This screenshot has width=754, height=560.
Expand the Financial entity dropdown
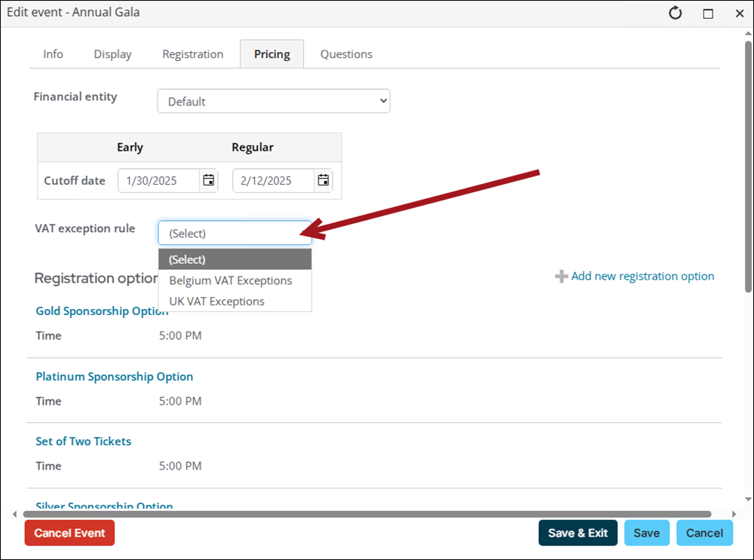click(273, 101)
